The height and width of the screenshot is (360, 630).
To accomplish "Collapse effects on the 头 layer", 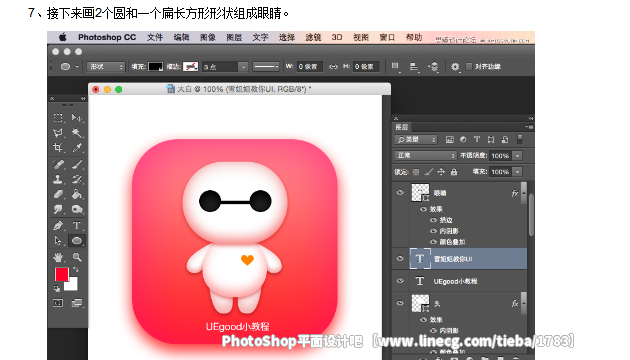I will [524, 304].
